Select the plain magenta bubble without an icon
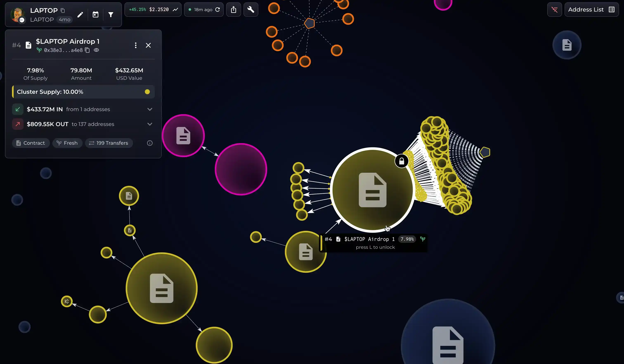This screenshot has height=364, width=624. tap(241, 169)
